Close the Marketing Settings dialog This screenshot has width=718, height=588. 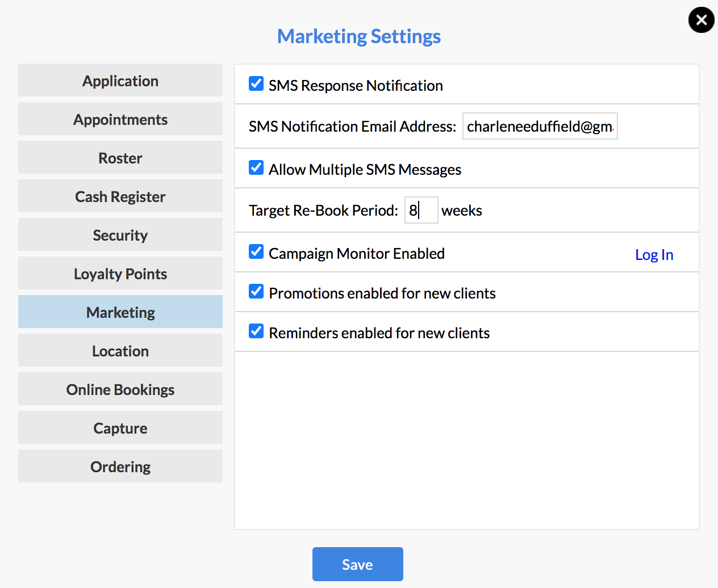coord(701,20)
